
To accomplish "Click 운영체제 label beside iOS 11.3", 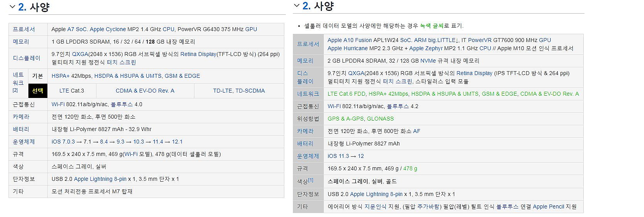I will point(308,156).
